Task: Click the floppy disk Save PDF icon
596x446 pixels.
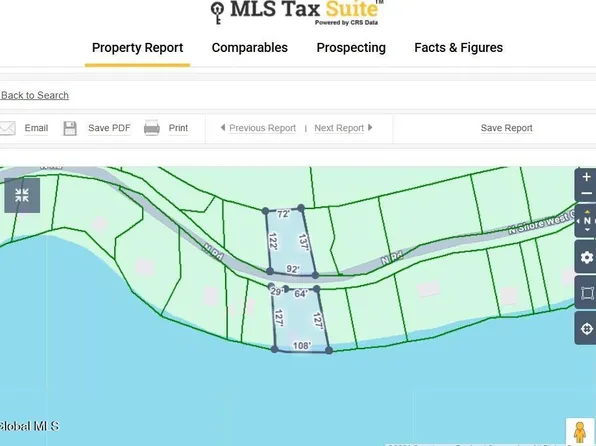Action: (x=70, y=129)
